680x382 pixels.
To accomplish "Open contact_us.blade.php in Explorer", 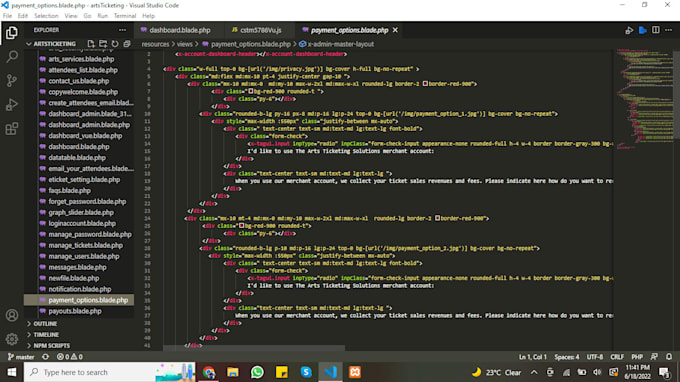I will coord(78,81).
